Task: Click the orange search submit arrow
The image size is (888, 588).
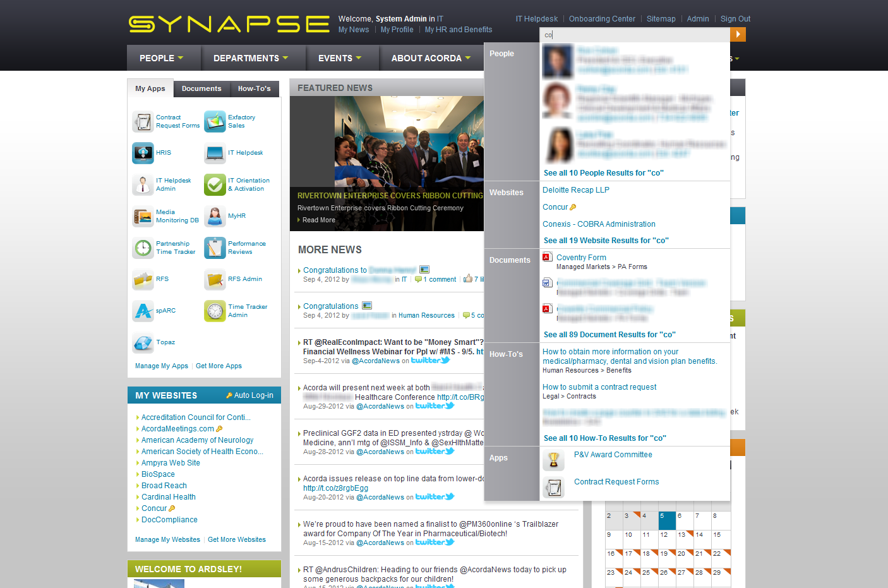Action: [738, 34]
